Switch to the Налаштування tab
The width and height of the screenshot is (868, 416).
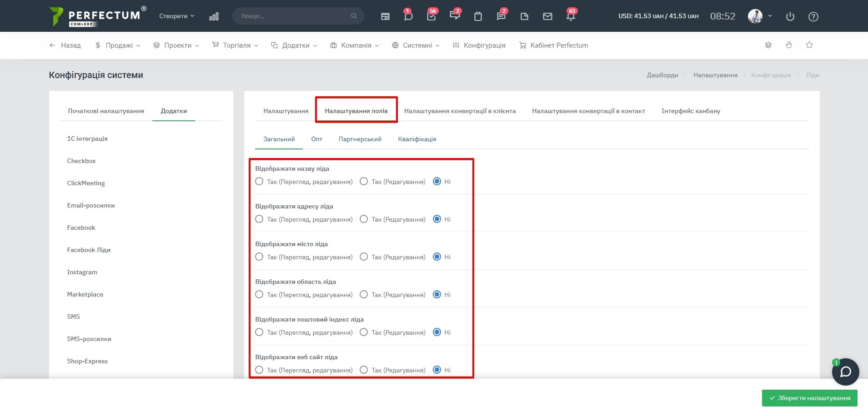(x=286, y=111)
